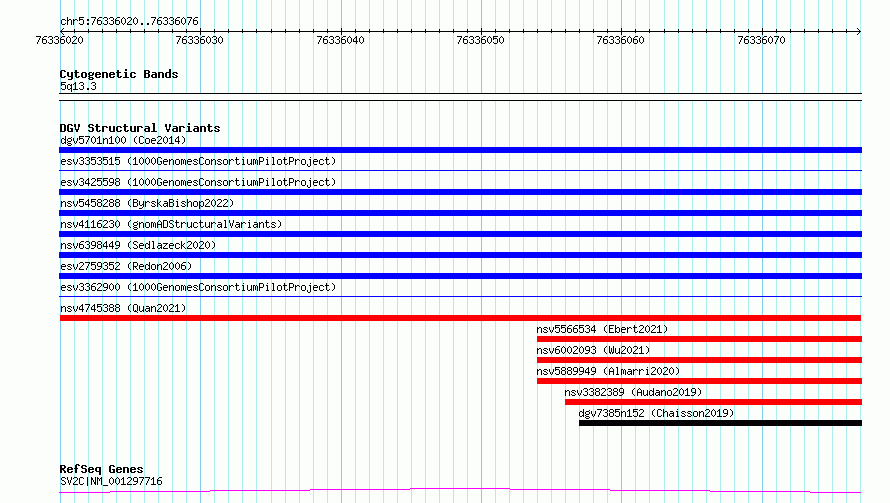890x503 pixels.
Task: Select the Cytogenetic Bands track title
Action: click(119, 74)
